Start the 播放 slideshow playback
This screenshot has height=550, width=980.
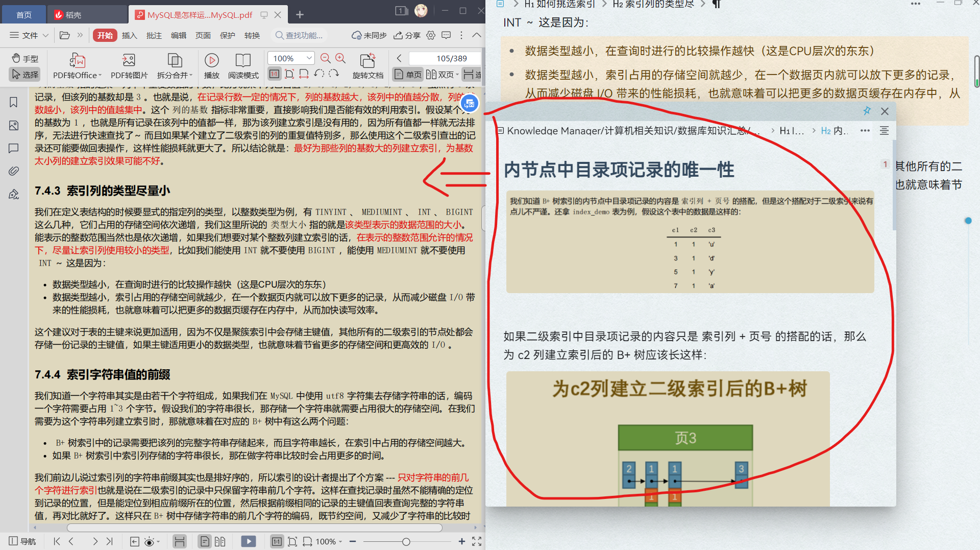pos(211,65)
